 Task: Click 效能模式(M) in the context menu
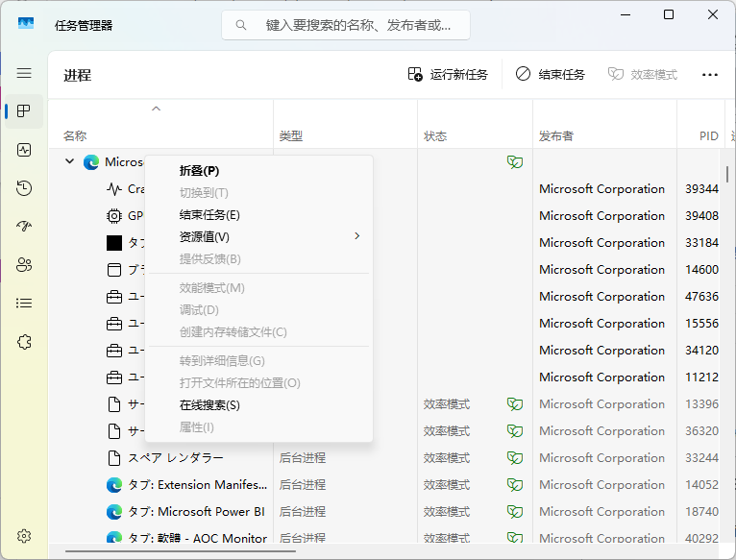(x=259, y=288)
